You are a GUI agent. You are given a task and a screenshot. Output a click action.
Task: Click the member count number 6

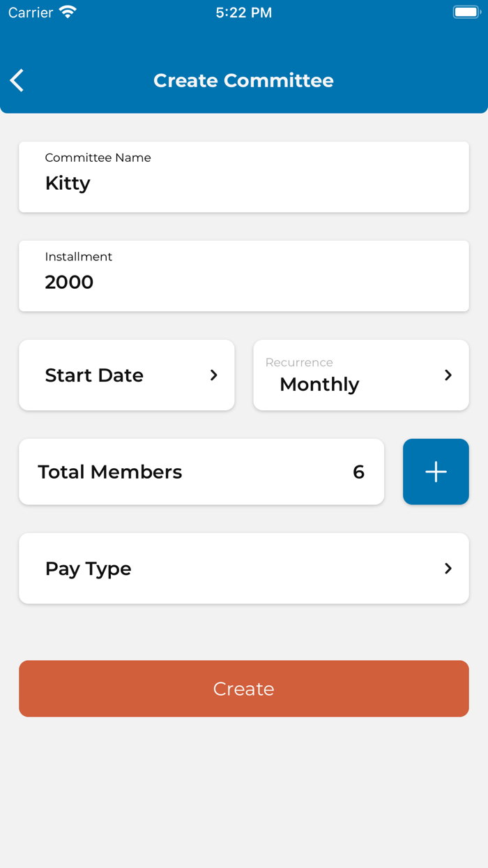pyautogui.click(x=358, y=472)
